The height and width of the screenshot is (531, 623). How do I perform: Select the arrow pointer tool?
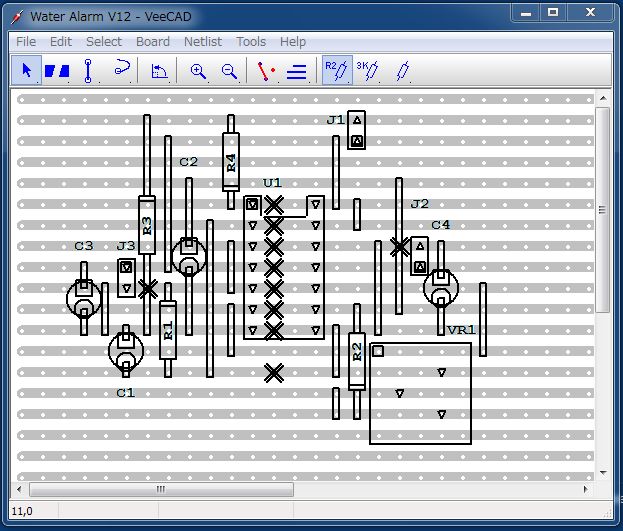click(27, 71)
